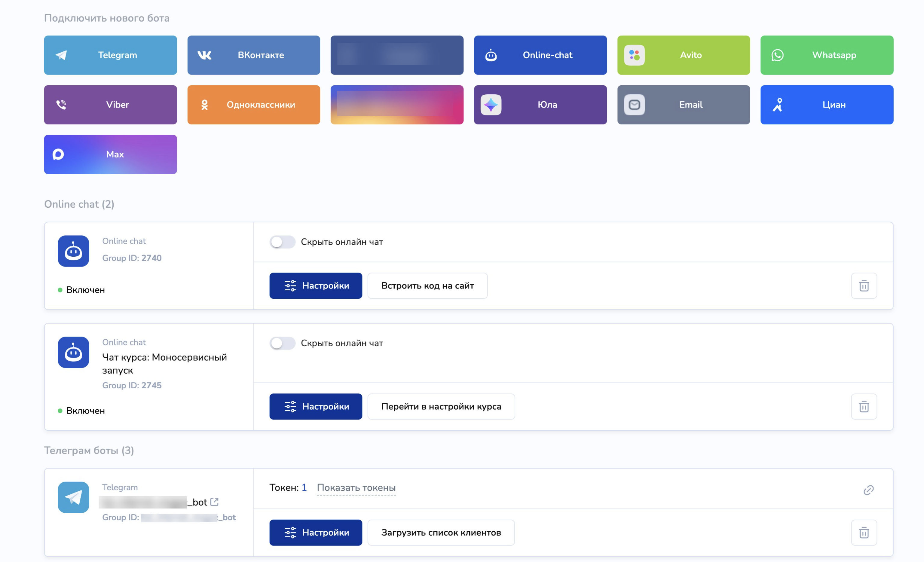Delete the Group ID 2740 online chat
924x562 pixels.
(x=864, y=286)
